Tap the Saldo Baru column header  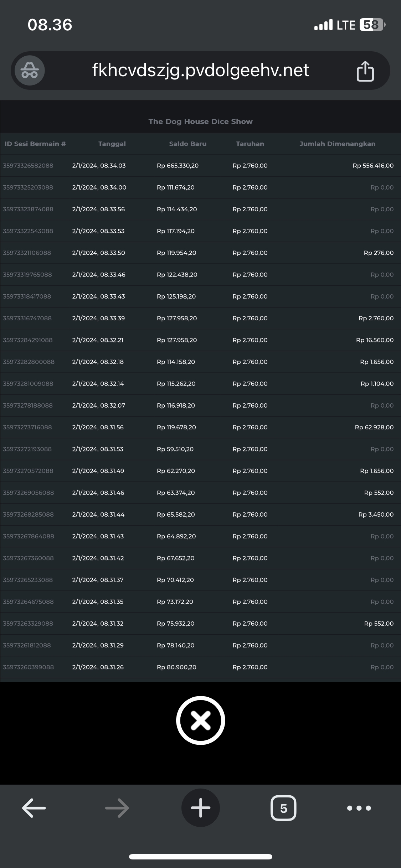coord(187,144)
